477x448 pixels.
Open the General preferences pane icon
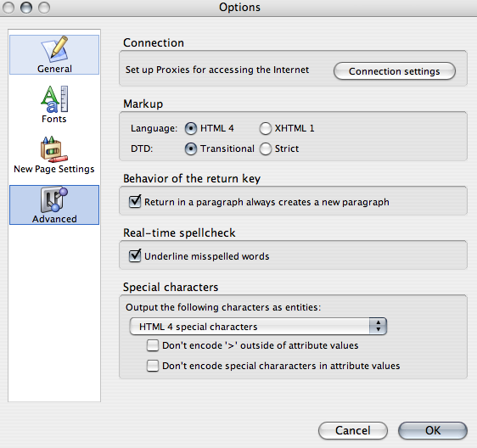pyautogui.click(x=54, y=48)
